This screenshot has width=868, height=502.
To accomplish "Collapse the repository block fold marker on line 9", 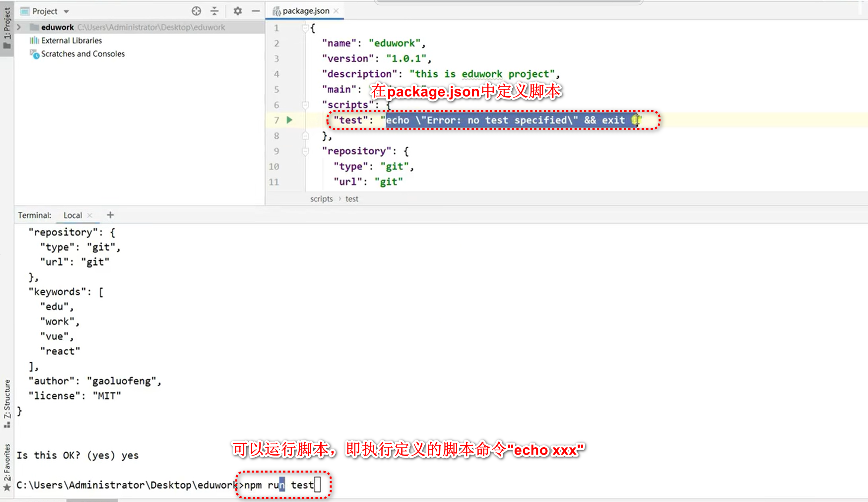I will point(305,151).
